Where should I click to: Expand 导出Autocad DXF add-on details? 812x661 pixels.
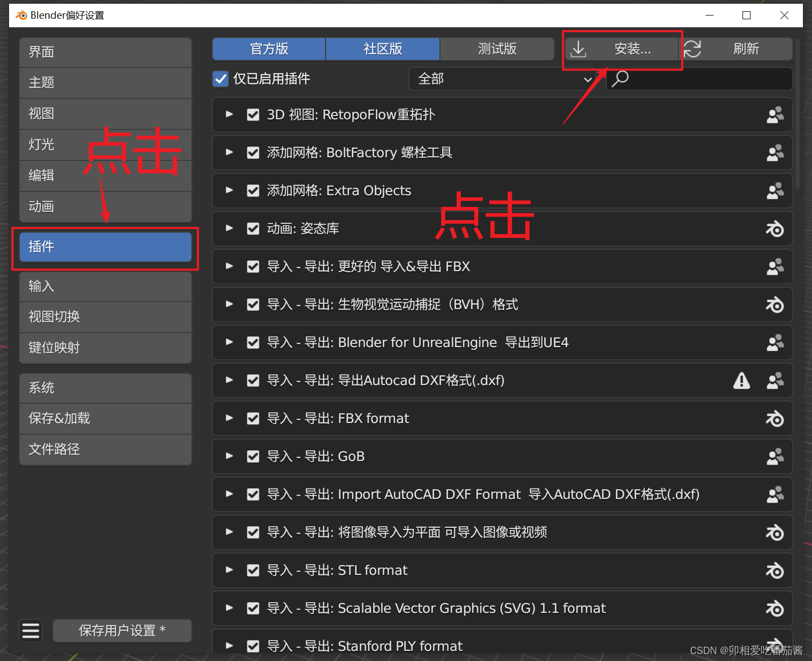click(x=229, y=380)
